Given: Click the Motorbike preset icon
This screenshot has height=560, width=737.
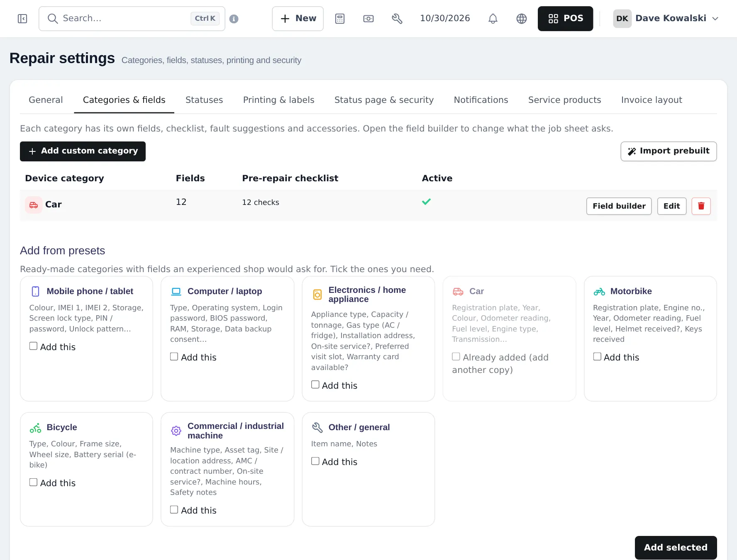Looking at the screenshot, I should click(599, 291).
